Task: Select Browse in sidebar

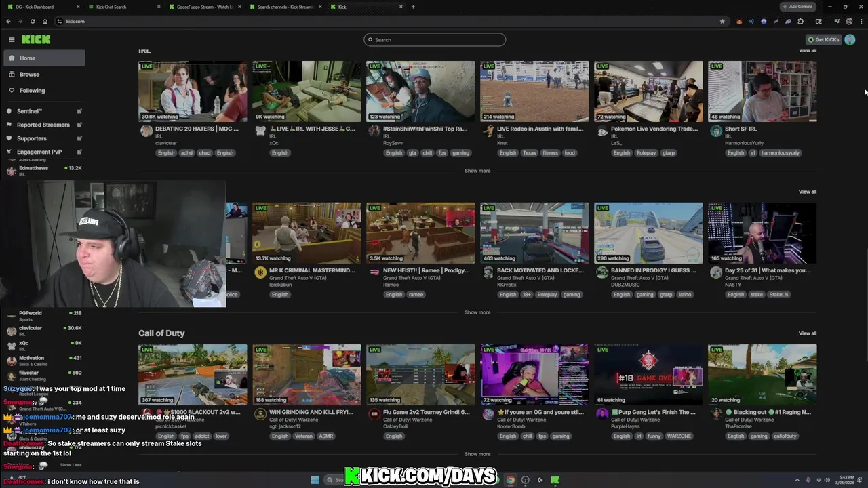Action: tap(44, 75)
